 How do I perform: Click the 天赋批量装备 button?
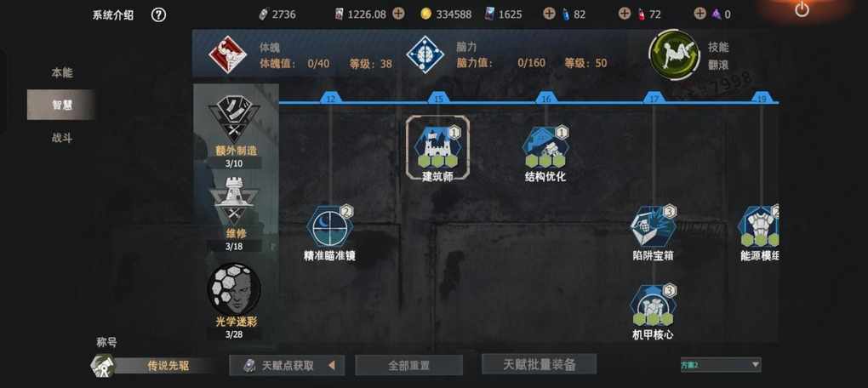(540, 364)
